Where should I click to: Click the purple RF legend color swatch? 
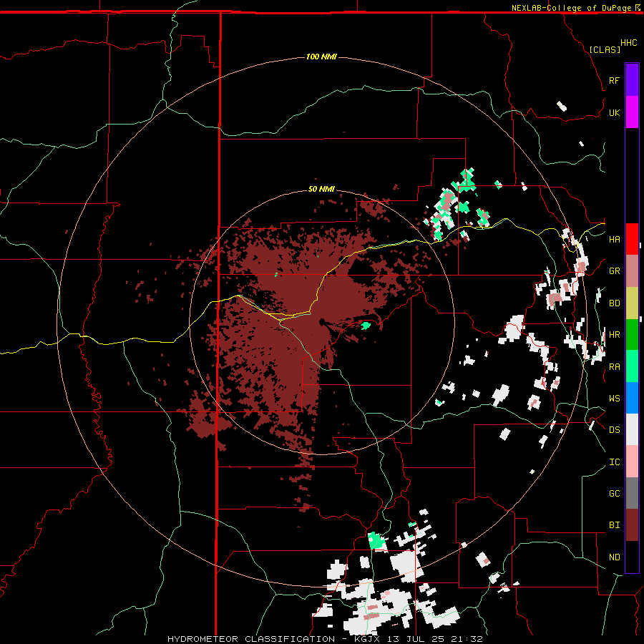[x=632, y=80]
